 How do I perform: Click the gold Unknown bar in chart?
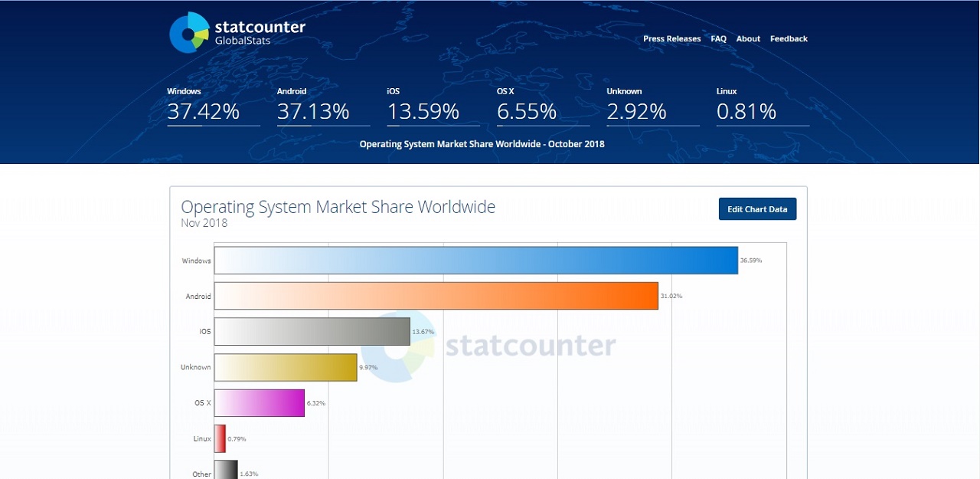coord(286,367)
